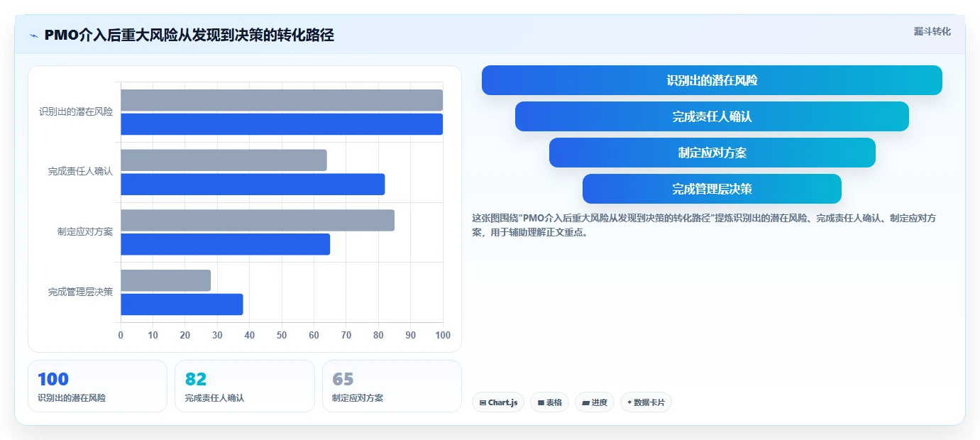The width and height of the screenshot is (980, 440).
Task: Open the stat card showing 82
Action: point(245,386)
